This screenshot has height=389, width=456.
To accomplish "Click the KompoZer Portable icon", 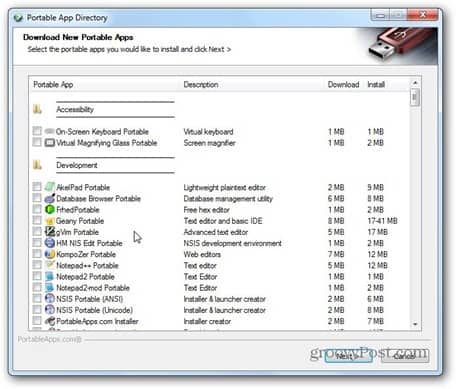I will coord(49,254).
